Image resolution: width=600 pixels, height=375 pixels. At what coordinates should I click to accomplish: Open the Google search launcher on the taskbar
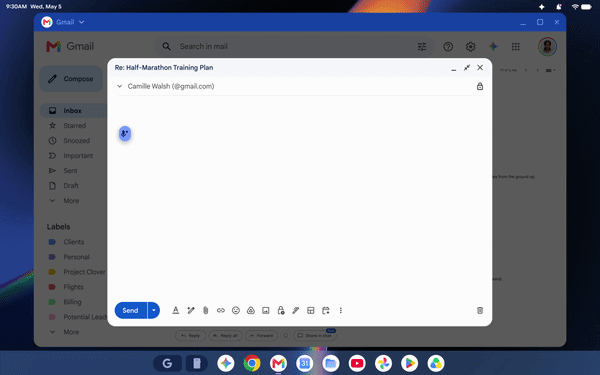coord(168,363)
